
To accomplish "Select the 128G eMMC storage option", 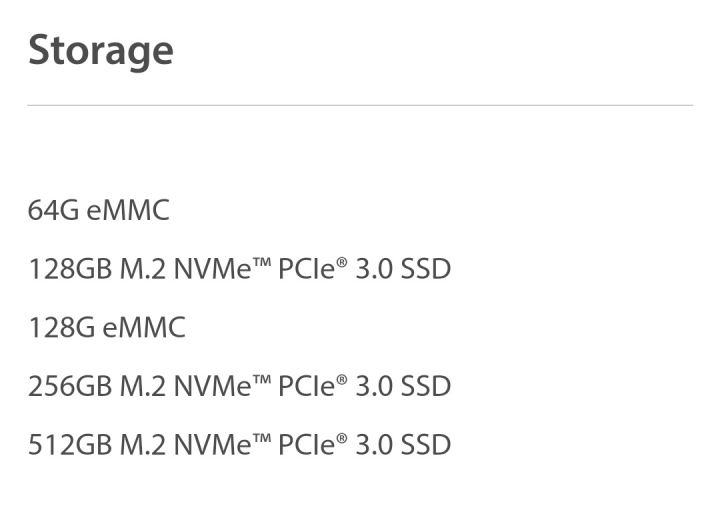I will click(107, 327).
